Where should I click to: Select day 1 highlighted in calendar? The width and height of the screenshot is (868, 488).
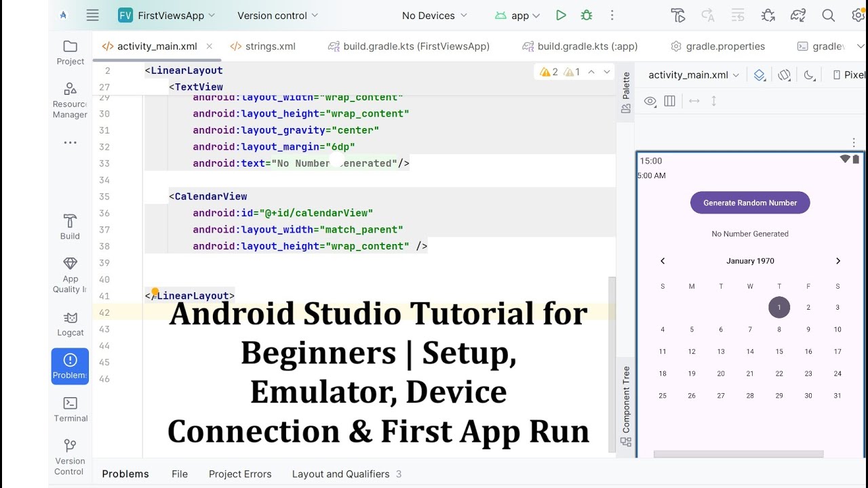point(779,307)
